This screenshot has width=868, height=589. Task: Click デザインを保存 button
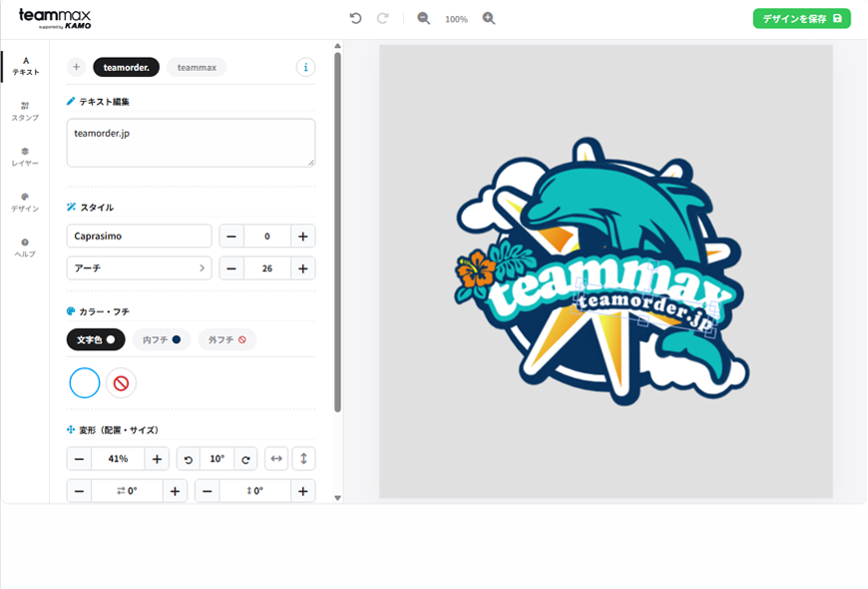click(801, 18)
